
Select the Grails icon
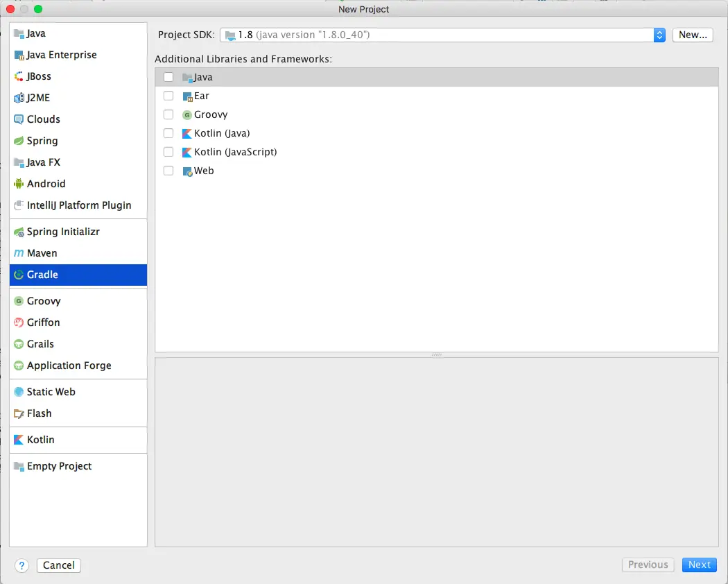coord(19,344)
